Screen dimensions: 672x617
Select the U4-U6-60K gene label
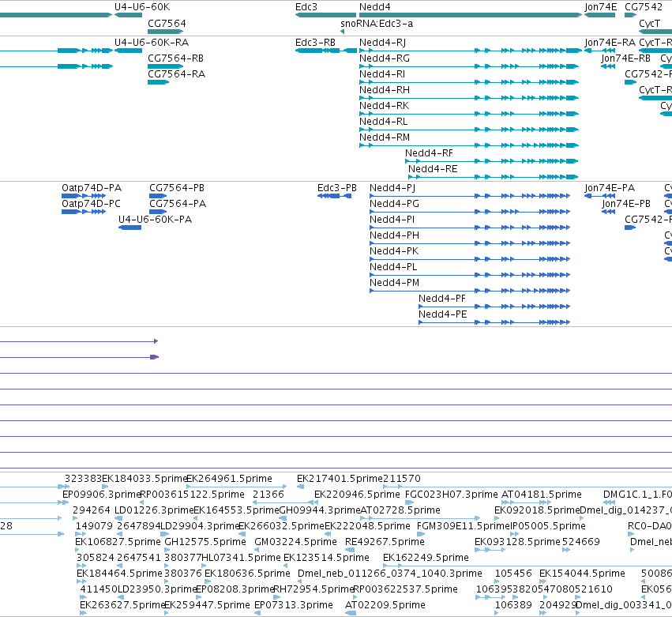(x=142, y=7)
